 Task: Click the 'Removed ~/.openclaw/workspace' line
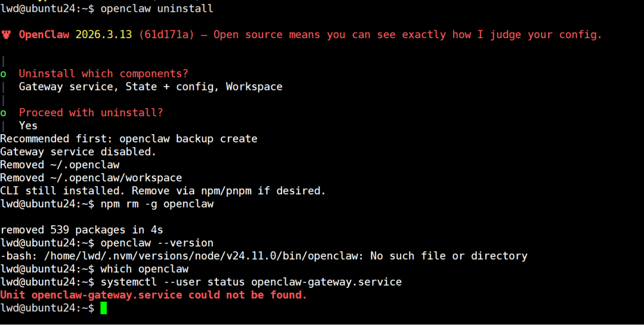[x=91, y=178]
